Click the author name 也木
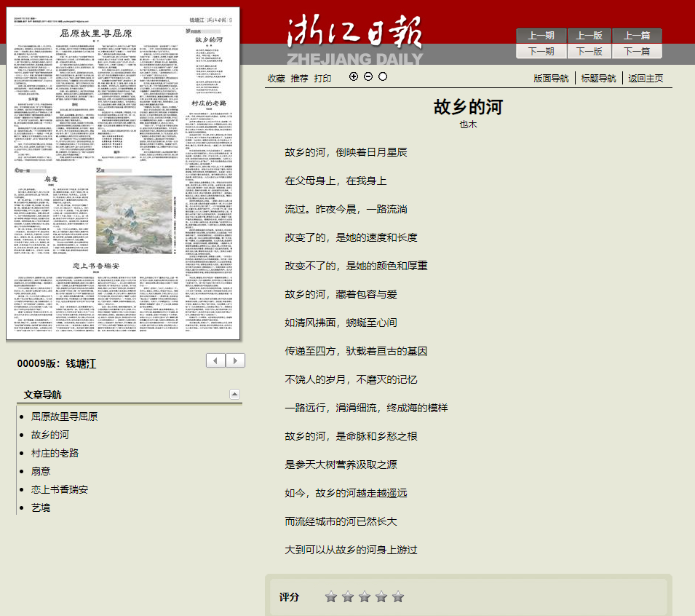 tap(468, 125)
